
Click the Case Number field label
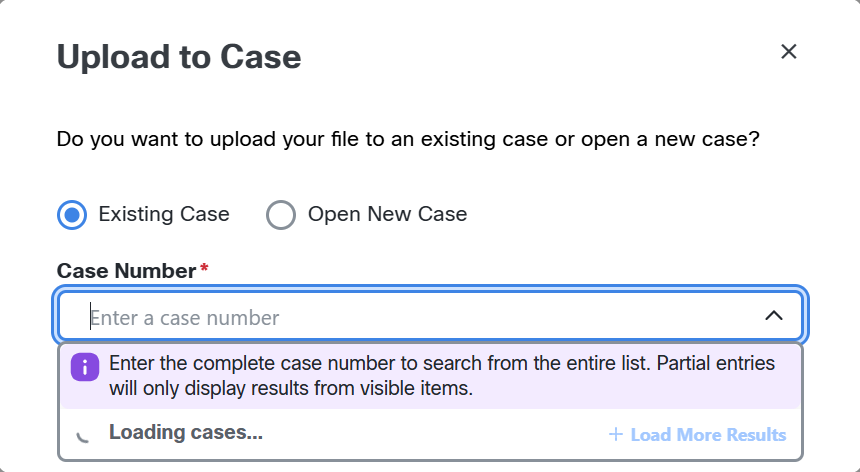(x=127, y=271)
